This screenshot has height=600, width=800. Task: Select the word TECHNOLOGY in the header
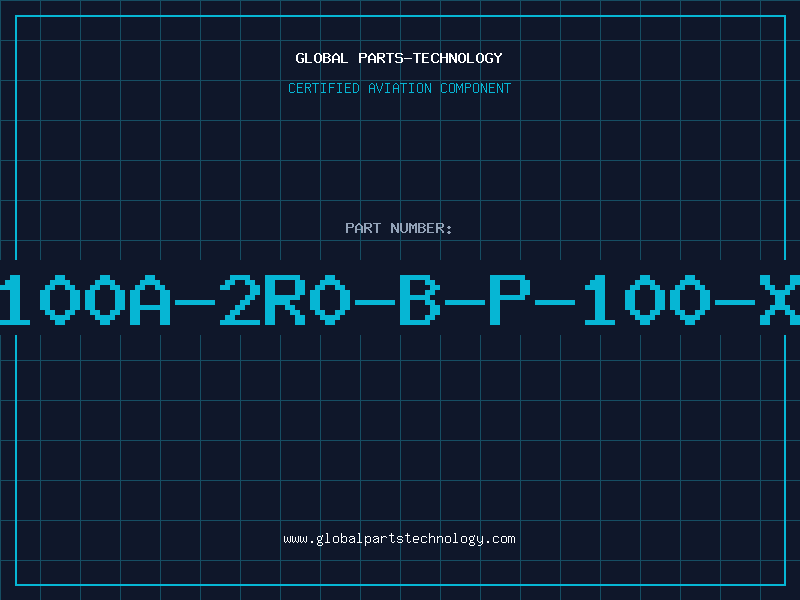[x=458, y=58]
